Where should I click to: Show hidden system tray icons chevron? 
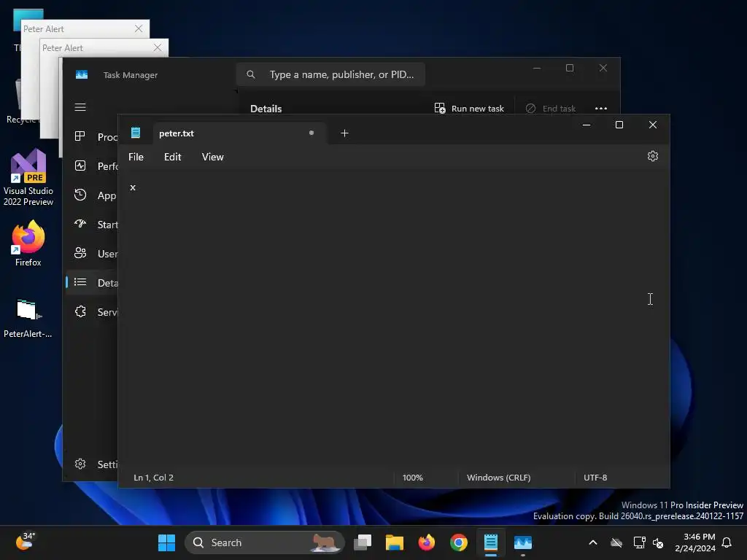pos(593,542)
